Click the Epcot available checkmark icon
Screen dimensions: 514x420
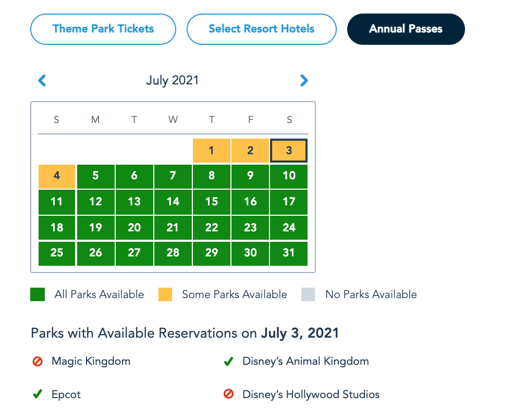coord(37,394)
